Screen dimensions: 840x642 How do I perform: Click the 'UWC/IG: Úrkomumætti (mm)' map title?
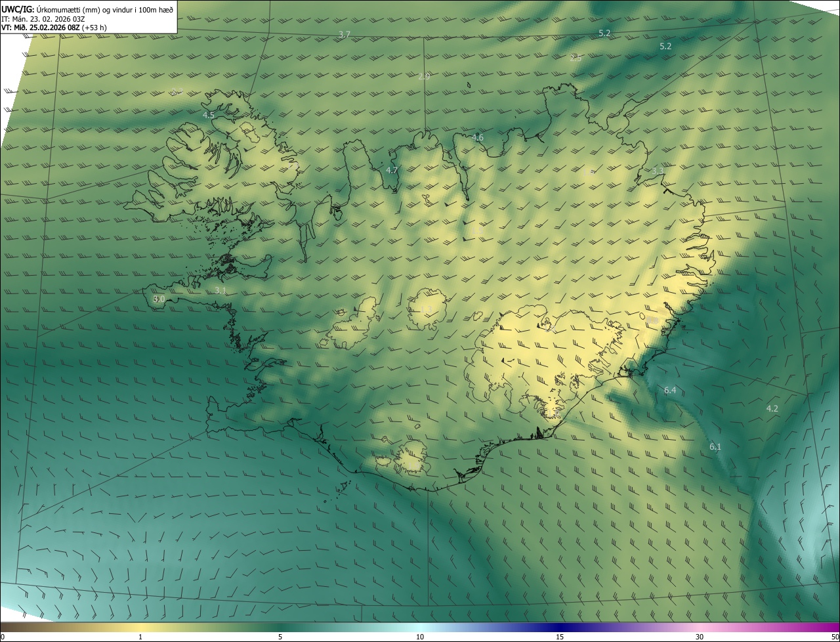coord(87,9)
